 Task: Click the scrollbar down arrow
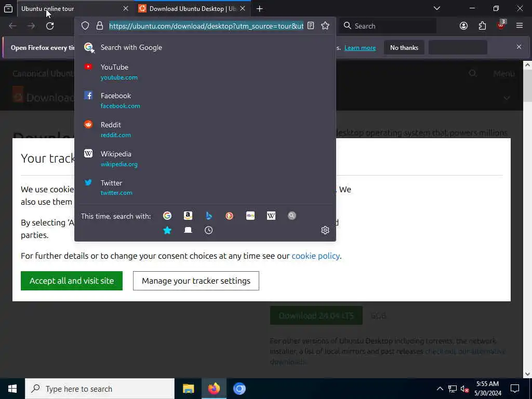[527, 374]
